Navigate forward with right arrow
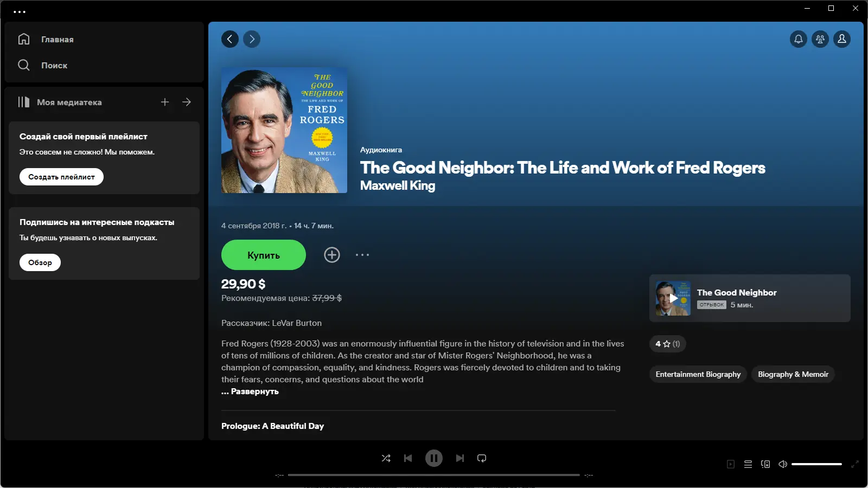This screenshot has height=488, width=868. pyautogui.click(x=252, y=39)
